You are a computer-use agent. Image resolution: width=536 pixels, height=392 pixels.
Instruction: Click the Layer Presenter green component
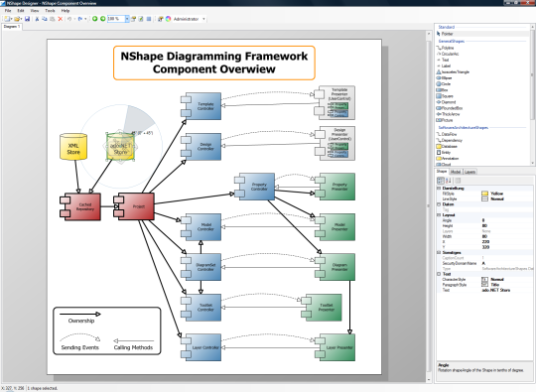(335, 347)
